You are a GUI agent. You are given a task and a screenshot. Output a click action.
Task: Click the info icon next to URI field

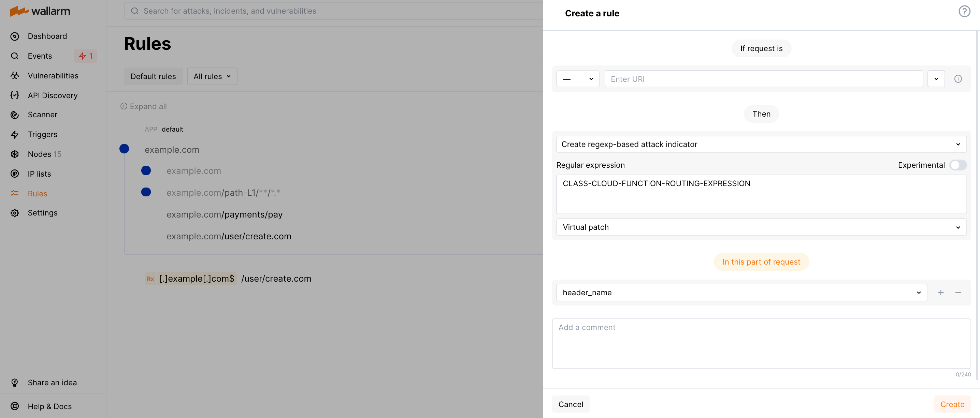(x=958, y=79)
